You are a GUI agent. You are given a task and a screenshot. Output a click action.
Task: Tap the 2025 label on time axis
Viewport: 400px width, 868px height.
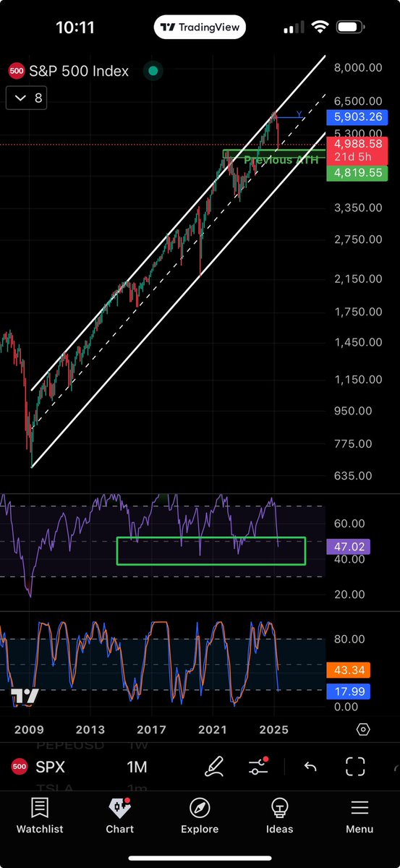(274, 729)
